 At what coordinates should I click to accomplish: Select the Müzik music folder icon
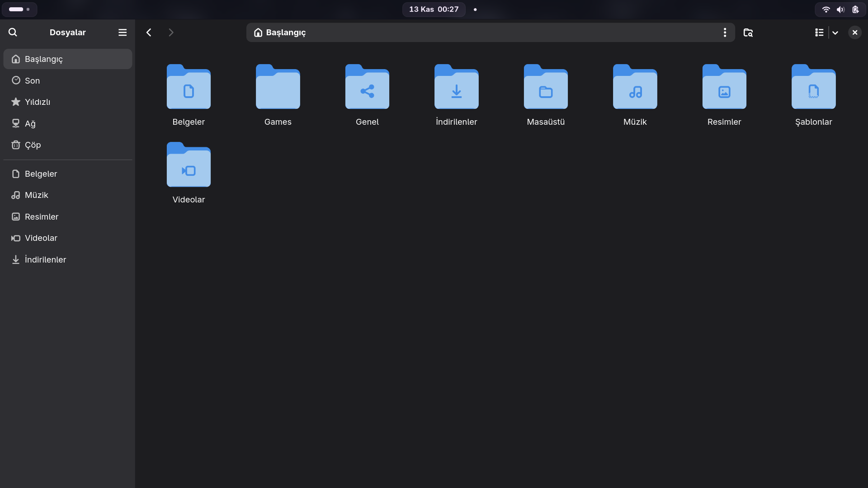pyautogui.click(x=635, y=87)
